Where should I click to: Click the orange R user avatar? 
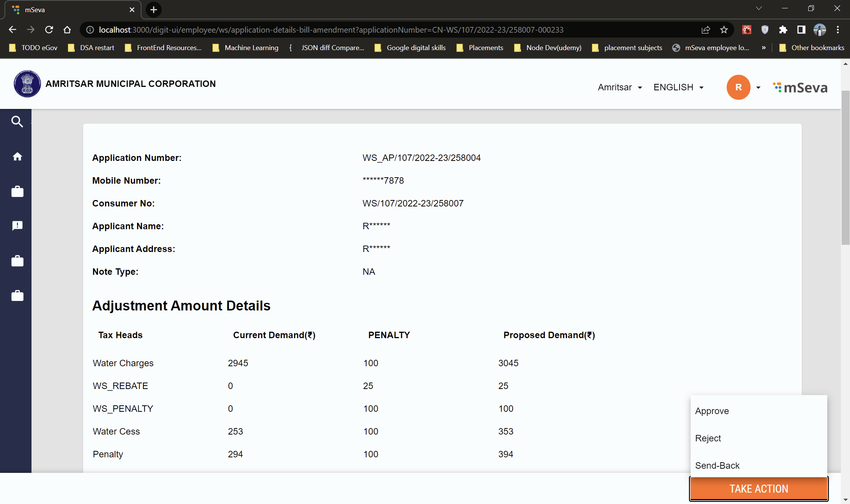coord(738,87)
